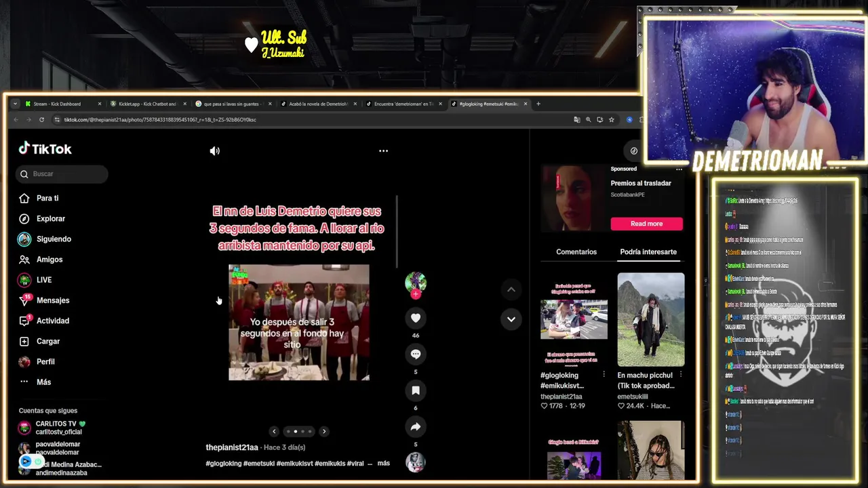Open Siguiendo in the sidebar
The width and height of the screenshot is (868, 488).
(x=45, y=239)
